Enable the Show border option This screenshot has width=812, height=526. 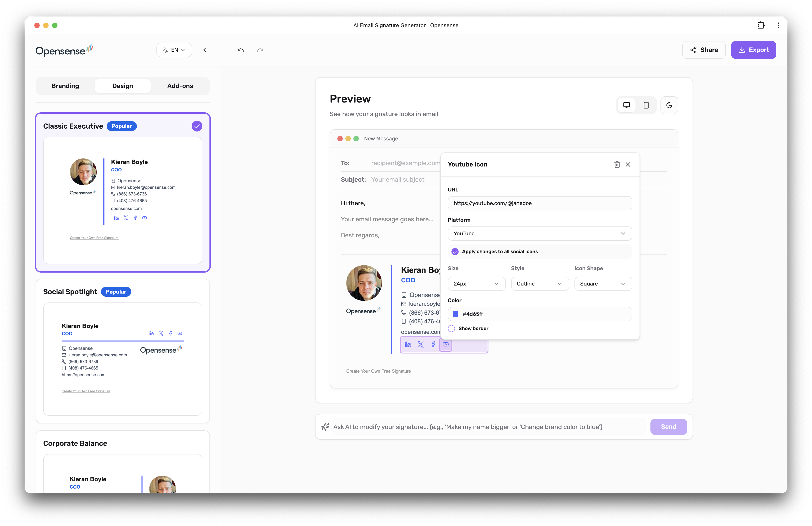tap(451, 328)
